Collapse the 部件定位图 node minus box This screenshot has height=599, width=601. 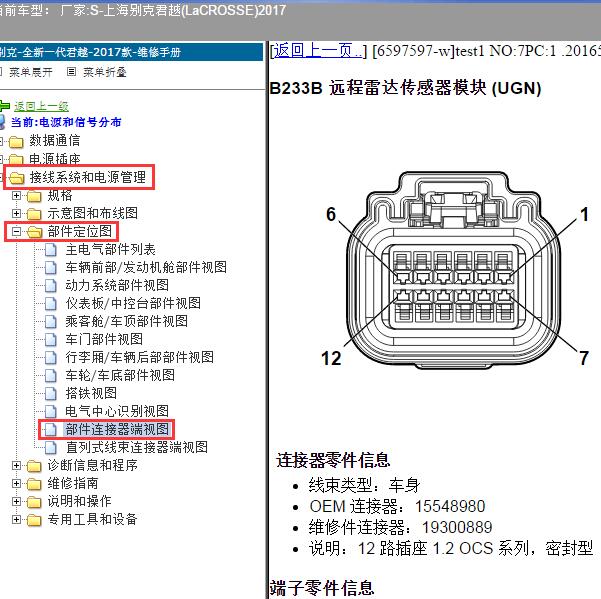(x=16, y=231)
